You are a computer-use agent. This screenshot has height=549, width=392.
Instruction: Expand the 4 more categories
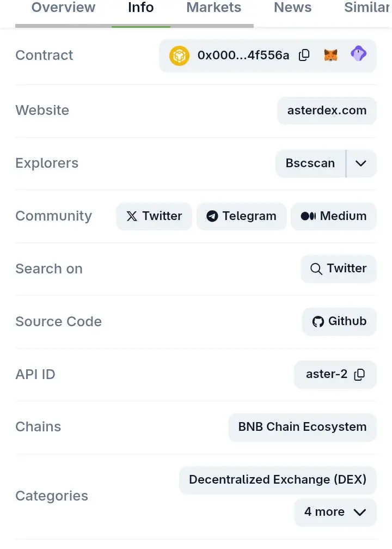pyautogui.click(x=335, y=512)
